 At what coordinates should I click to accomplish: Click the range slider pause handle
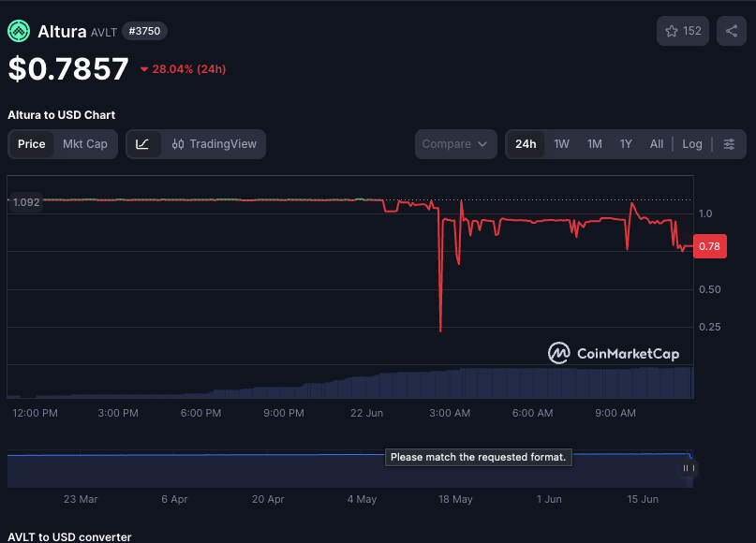[689, 468]
